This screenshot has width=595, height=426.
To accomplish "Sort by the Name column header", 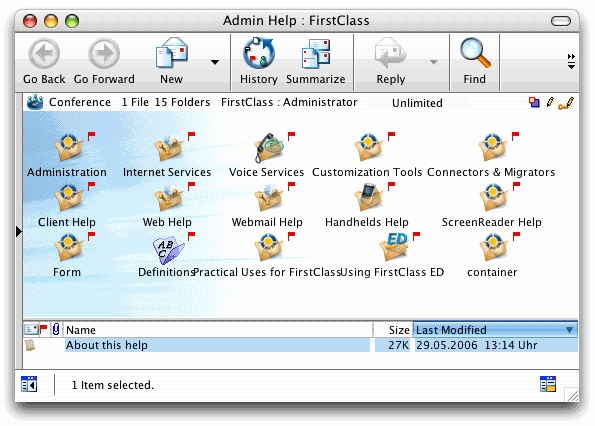I will [x=217, y=330].
